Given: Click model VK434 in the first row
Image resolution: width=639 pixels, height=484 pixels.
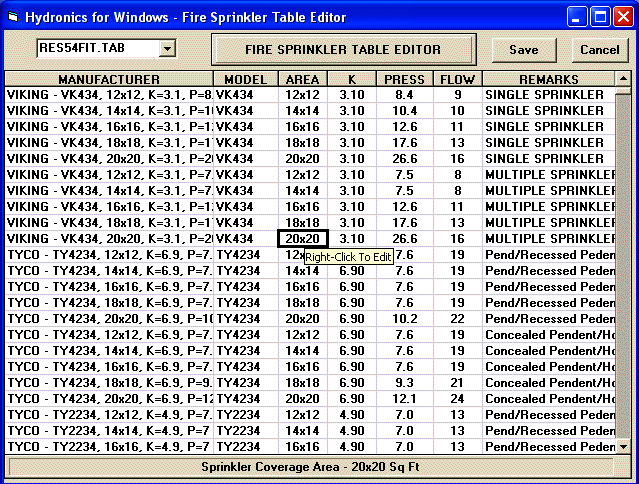Looking at the screenshot, I should (x=246, y=95).
